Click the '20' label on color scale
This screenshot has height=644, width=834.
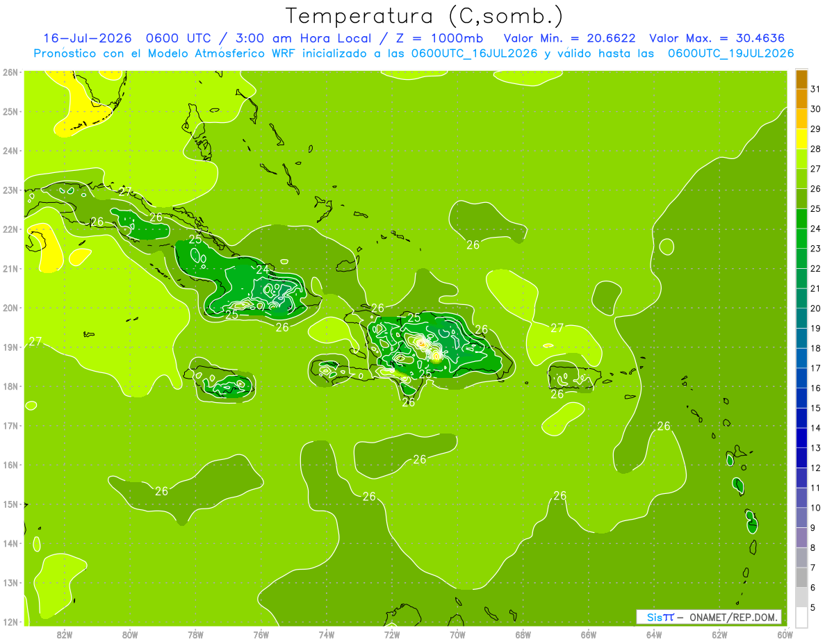[x=816, y=308]
